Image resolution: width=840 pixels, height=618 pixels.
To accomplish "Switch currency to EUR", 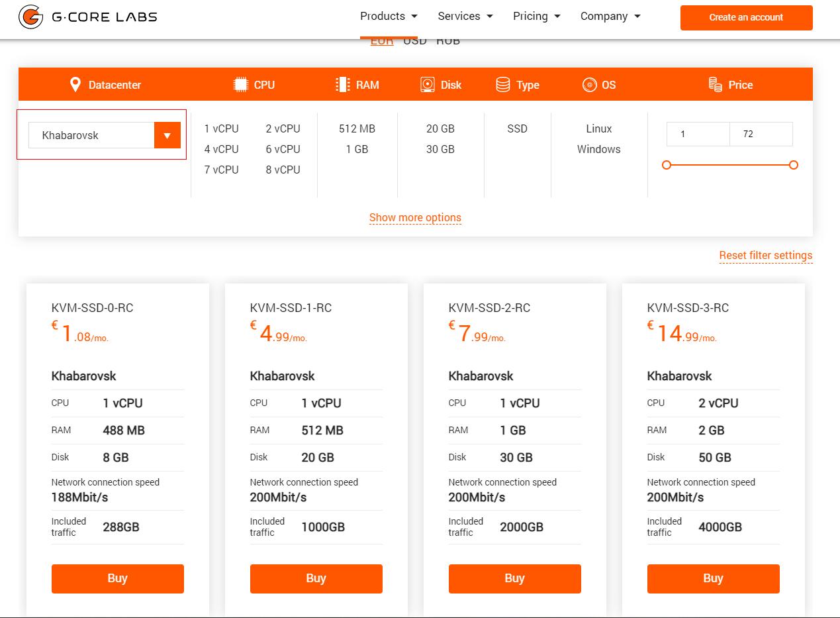I will (382, 42).
